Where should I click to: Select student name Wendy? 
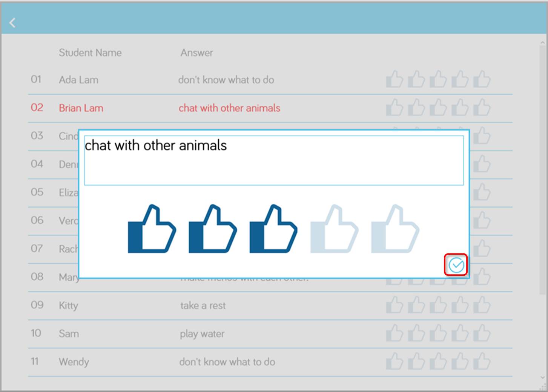(74, 362)
